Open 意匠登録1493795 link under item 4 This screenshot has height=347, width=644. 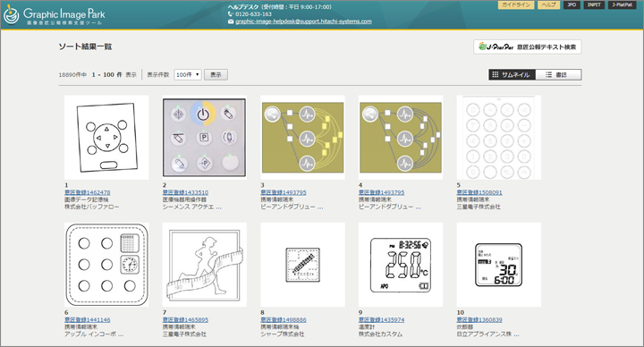point(381,192)
